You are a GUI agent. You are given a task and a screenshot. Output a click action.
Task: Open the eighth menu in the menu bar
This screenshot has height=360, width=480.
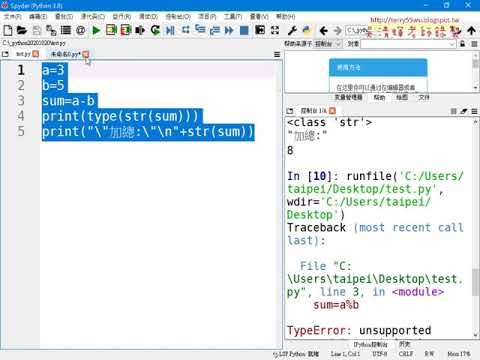point(207,16)
